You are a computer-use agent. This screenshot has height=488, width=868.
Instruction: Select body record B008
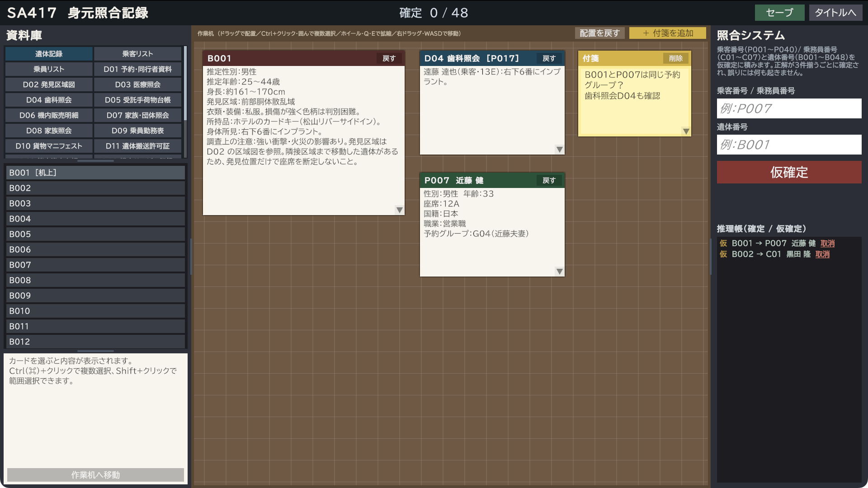[95, 280]
